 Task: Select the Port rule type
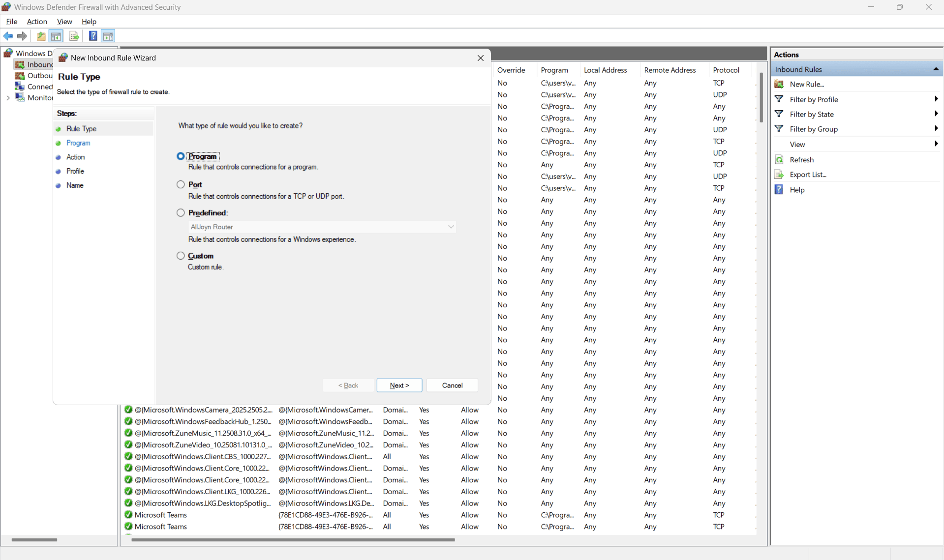(x=181, y=184)
